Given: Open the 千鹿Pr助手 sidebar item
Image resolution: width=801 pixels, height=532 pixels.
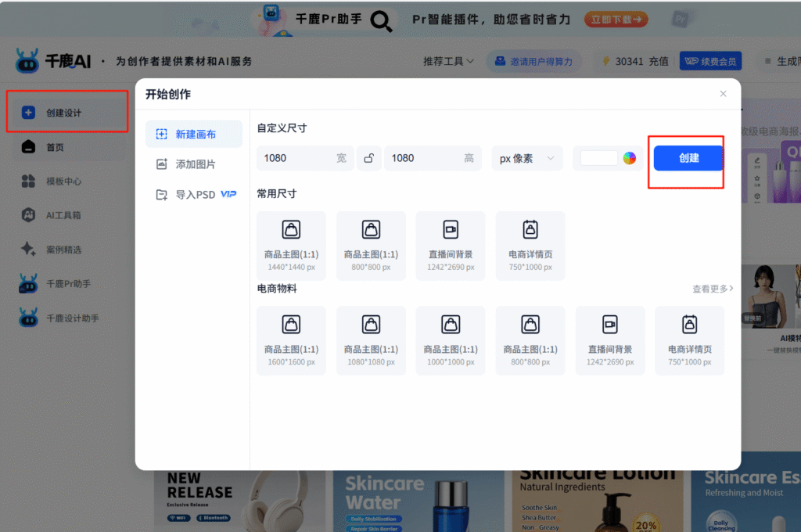Looking at the screenshot, I should pyautogui.click(x=68, y=284).
